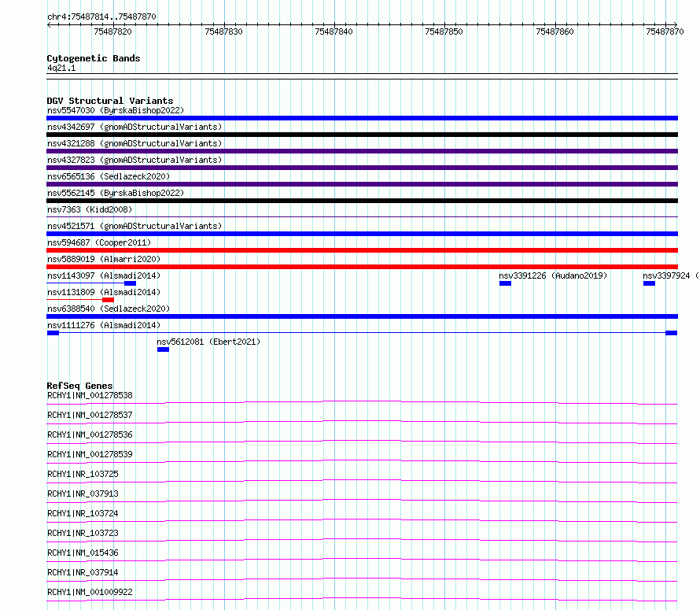Click the blue bar under nsv6388540
700x610 pixels.
362,316
